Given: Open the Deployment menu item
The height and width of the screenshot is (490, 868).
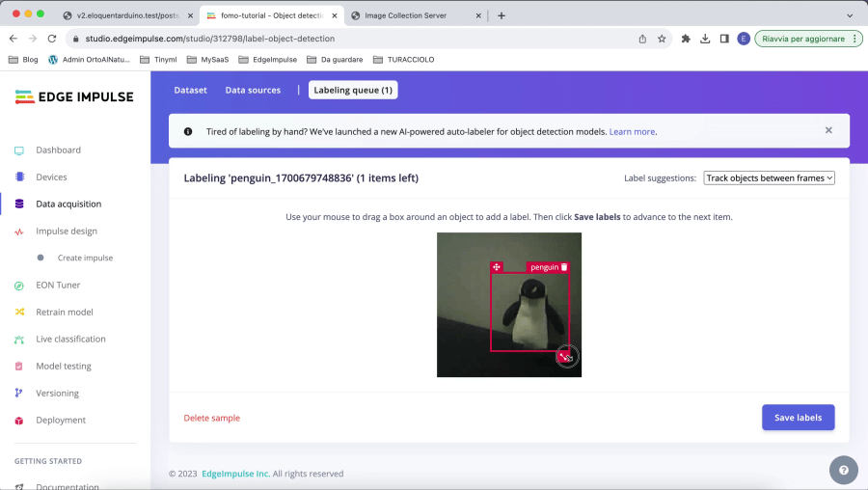Looking at the screenshot, I should [x=61, y=421].
